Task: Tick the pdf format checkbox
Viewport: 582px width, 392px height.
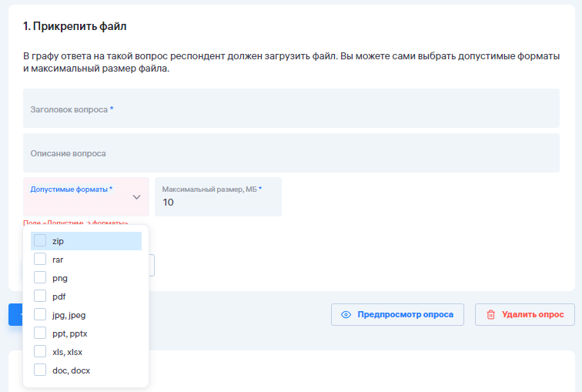Action: point(40,297)
